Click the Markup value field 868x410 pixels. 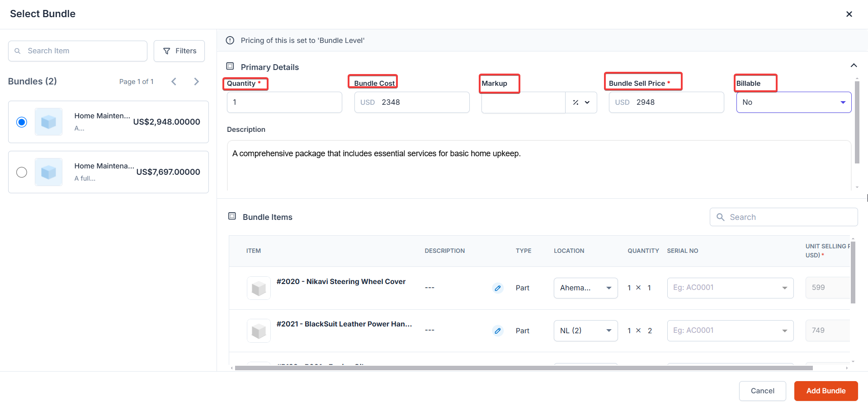pos(523,102)
